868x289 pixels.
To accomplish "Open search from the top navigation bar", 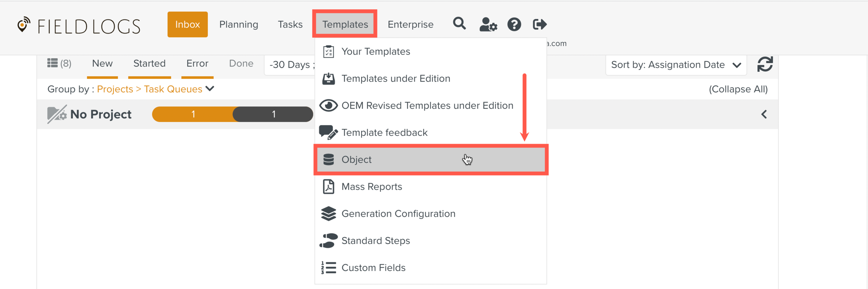I will coord(459,24).
